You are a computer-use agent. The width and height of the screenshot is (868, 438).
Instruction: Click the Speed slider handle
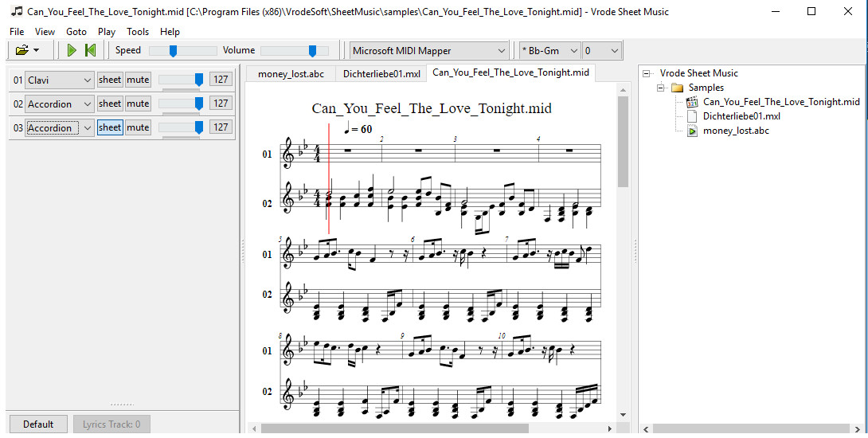coord(173,51)
